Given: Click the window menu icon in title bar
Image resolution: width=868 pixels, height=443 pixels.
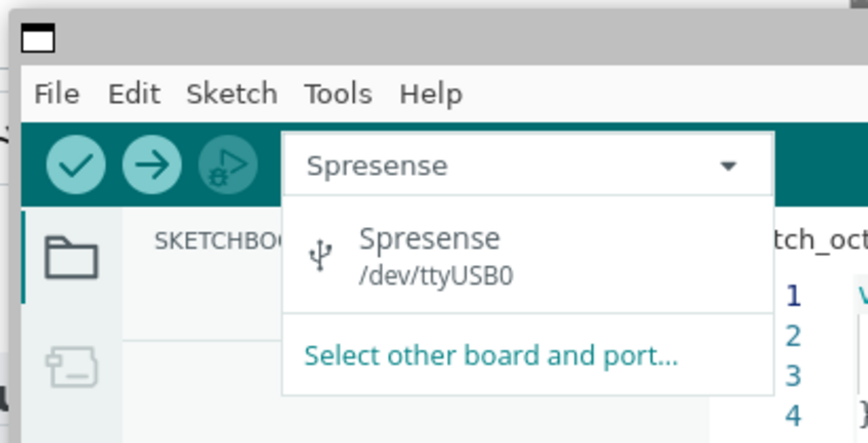Looking at the screenshot, I should pos(38,38).
